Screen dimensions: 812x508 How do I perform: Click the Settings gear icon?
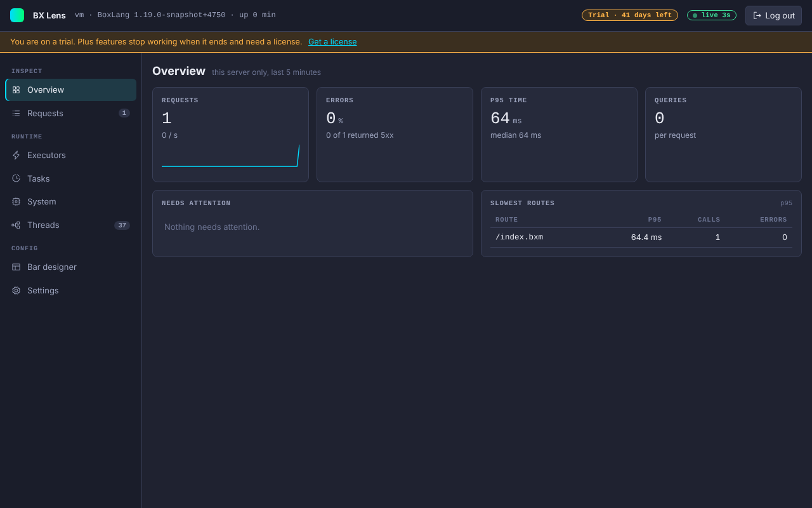coord(16,290)
